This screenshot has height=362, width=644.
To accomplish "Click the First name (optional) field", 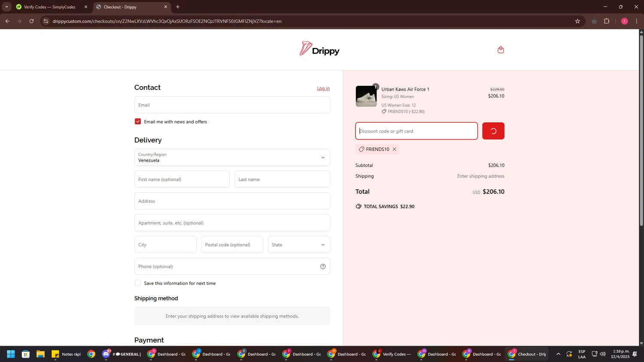I will [182, 179].
